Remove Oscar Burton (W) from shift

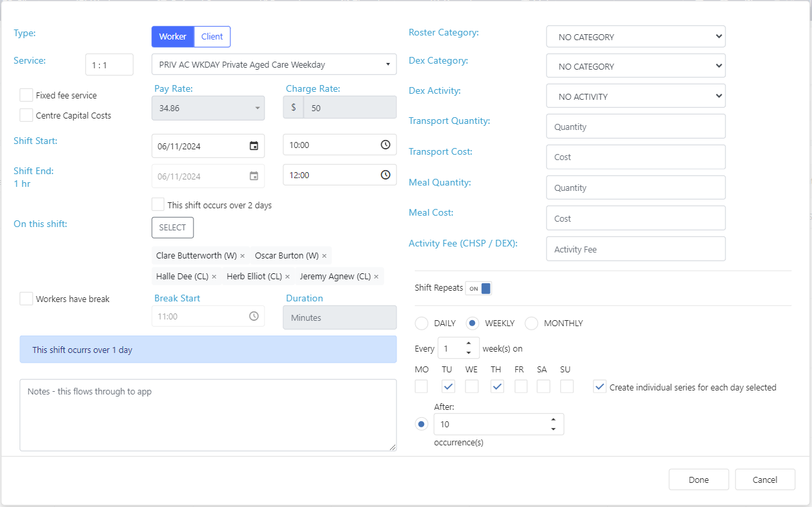click(324, 256)
